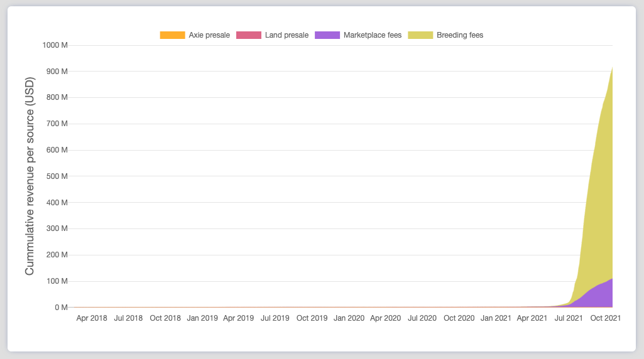Click the Jan 2021 x-axis label

(x=496, y=318)
